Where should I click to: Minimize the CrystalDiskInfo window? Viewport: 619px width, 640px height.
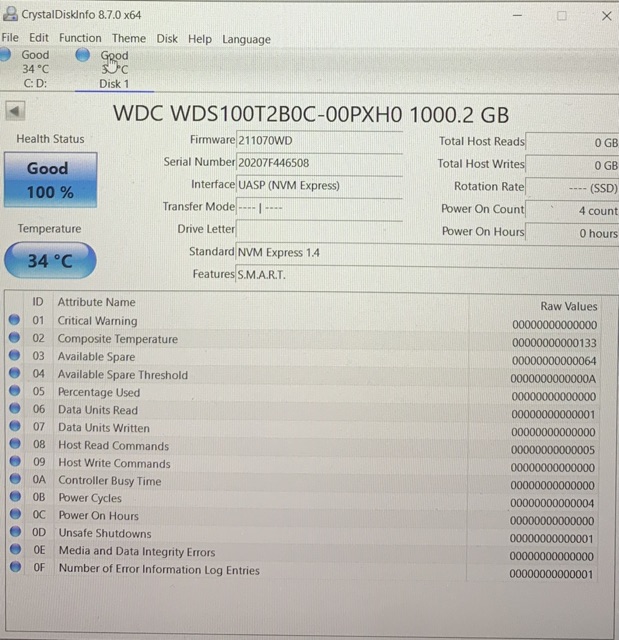tap(517, 16)
